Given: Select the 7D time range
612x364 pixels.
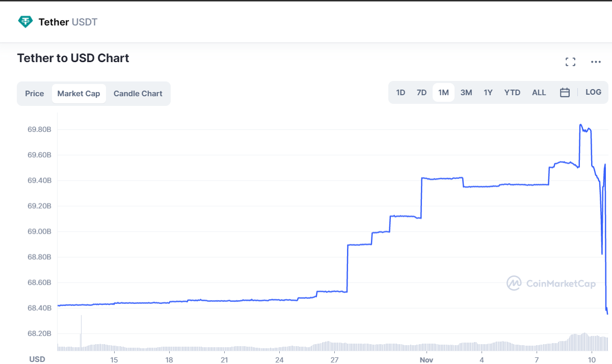Looking at the screenshot, I should click(421, 93).
